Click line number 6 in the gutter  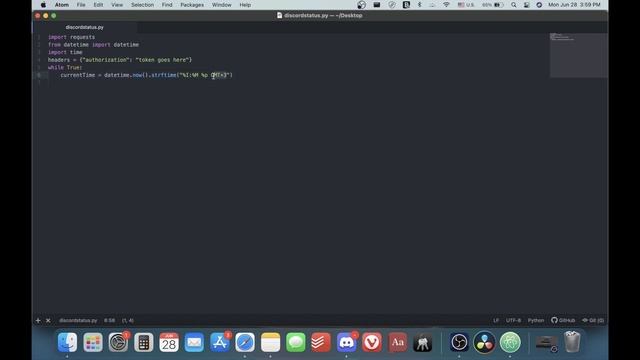tap(39, 75)
